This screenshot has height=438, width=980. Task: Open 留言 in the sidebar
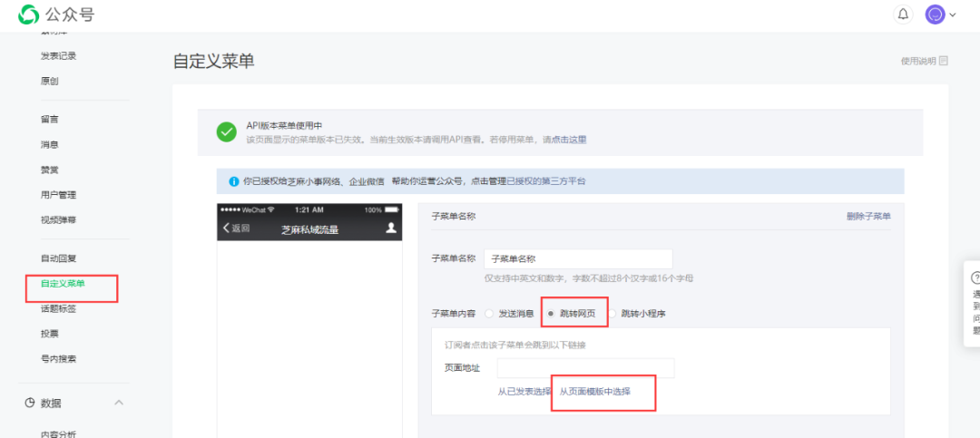pyautogui.click(x=49, y=119)
